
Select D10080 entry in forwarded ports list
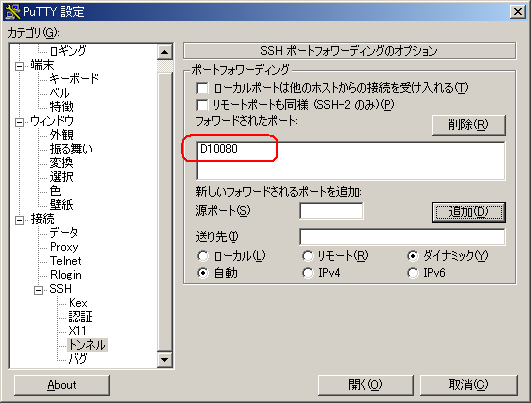click(219, 149)
